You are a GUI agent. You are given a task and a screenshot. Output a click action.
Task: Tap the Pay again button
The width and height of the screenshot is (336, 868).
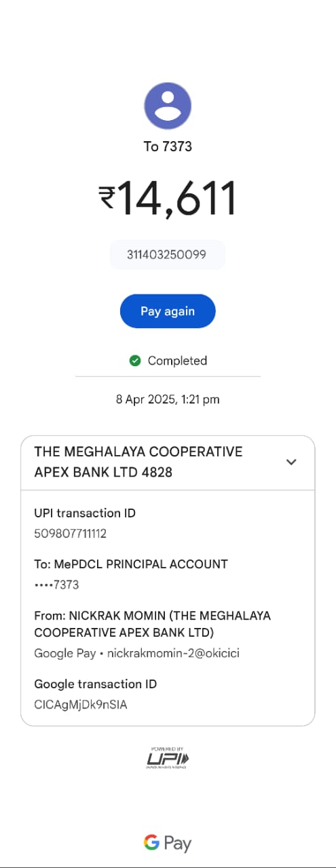tap(168, 311)
